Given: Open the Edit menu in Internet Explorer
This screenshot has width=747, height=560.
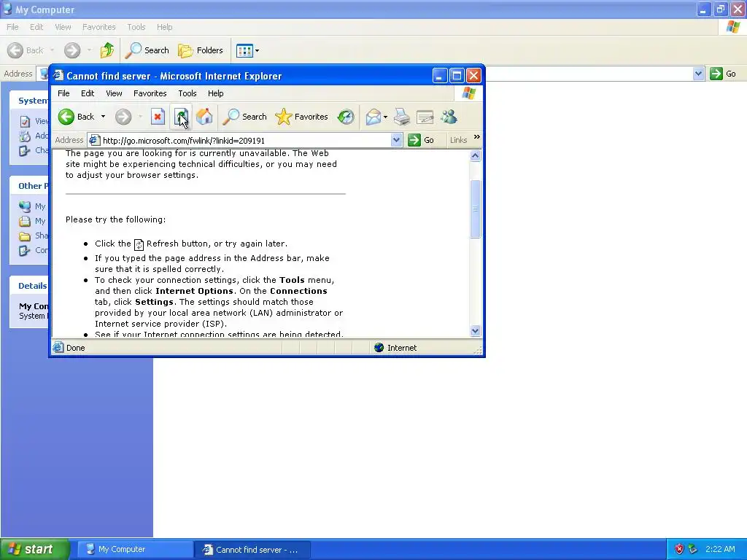Looking at the screenshot, I should pos(88,93).
